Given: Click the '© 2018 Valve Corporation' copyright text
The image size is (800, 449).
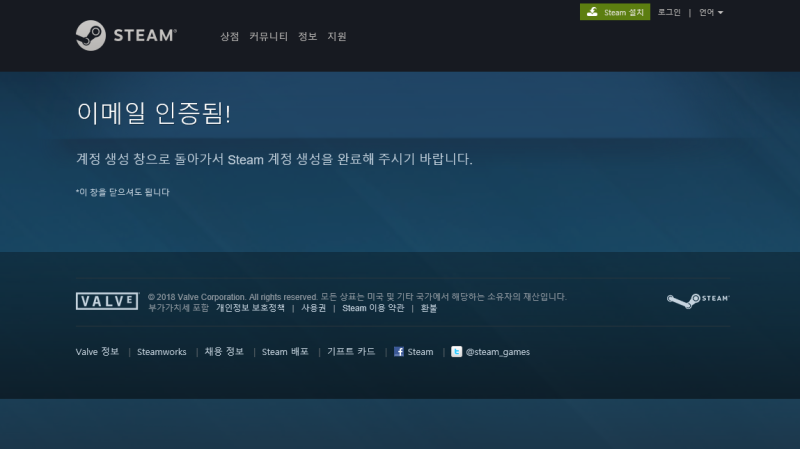Looking at the screenshot, I should 197,297.
